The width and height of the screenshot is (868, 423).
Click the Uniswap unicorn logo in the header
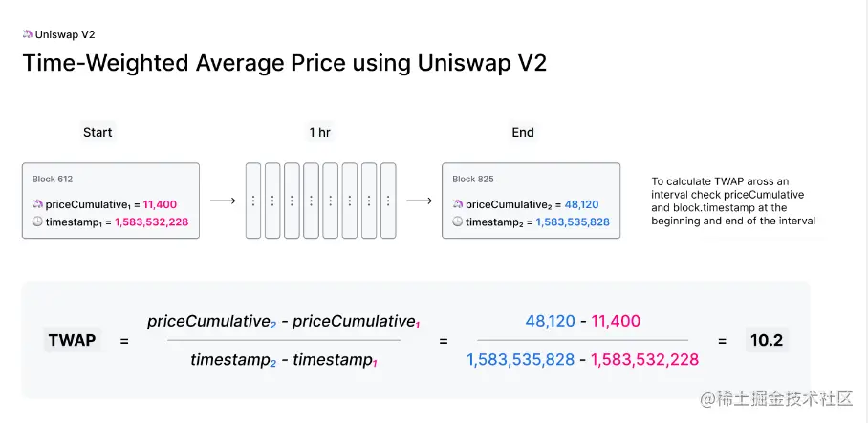click(x=27, y=33)
